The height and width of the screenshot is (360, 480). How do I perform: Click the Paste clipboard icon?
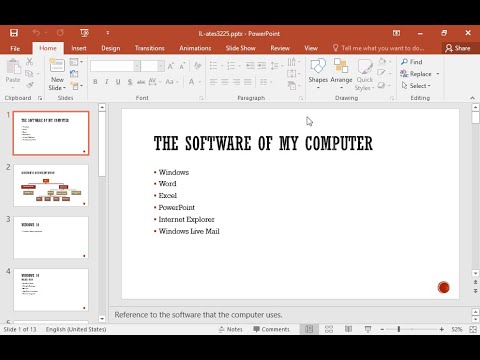(x=13, y=66)
